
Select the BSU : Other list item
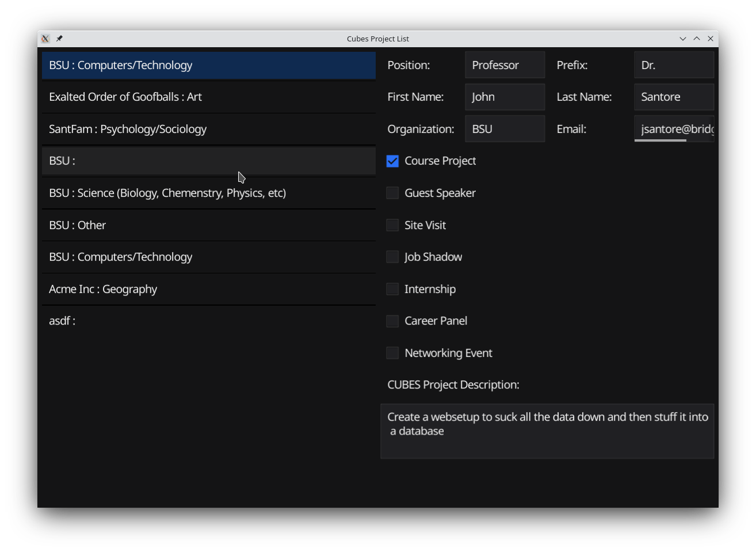click(209, 225)
